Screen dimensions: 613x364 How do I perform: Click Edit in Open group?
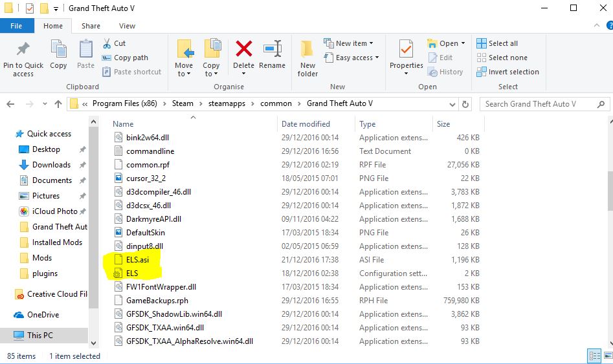[x=441, y=58]
